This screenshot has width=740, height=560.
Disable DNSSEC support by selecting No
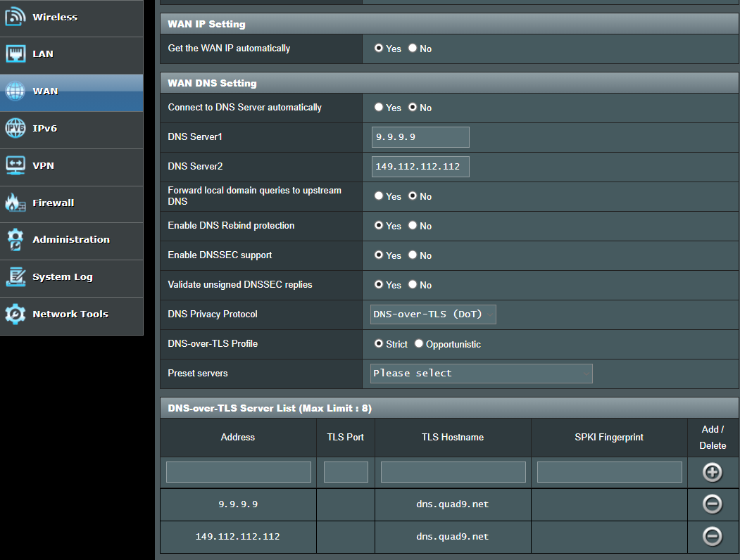point(413,255)
